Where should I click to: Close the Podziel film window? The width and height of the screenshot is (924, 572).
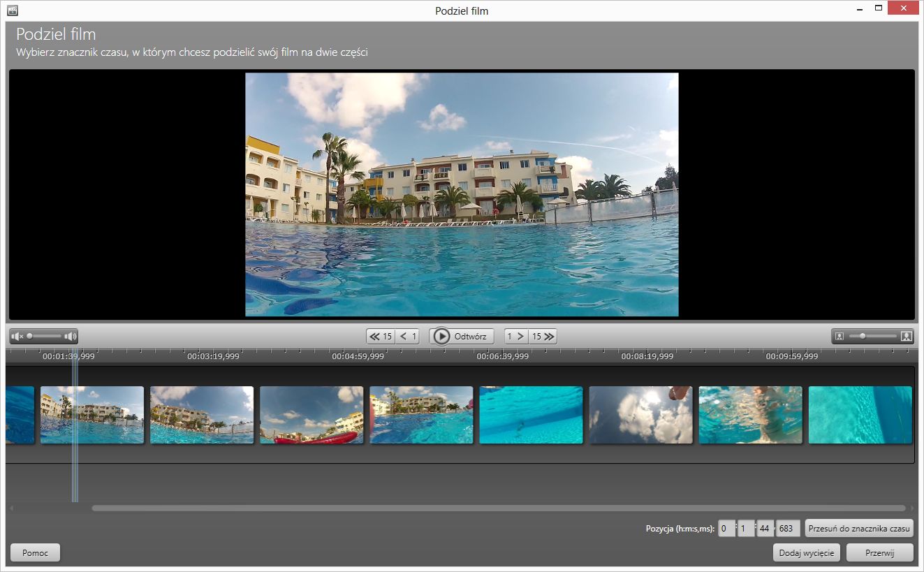(904, 8)
